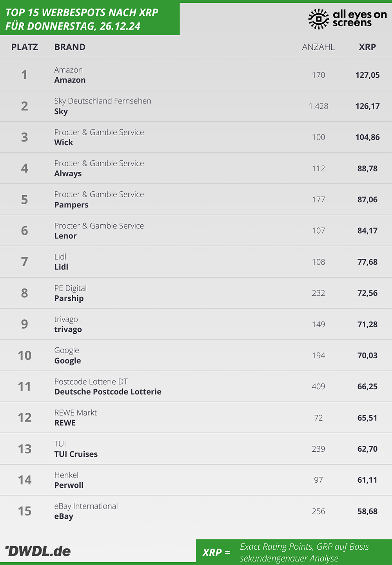Viewport: 392px width, 565px height.
Task: Click the all eyes on screens eye logo
Action: point(319,18)
